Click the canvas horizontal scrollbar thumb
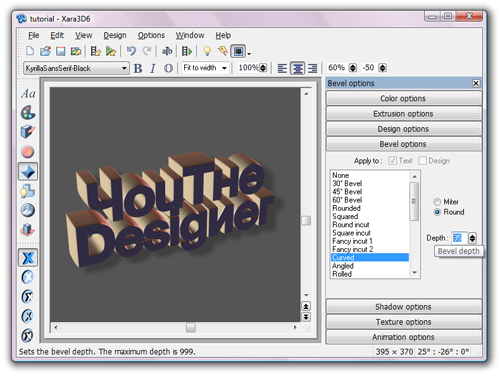 pos(191,327)
